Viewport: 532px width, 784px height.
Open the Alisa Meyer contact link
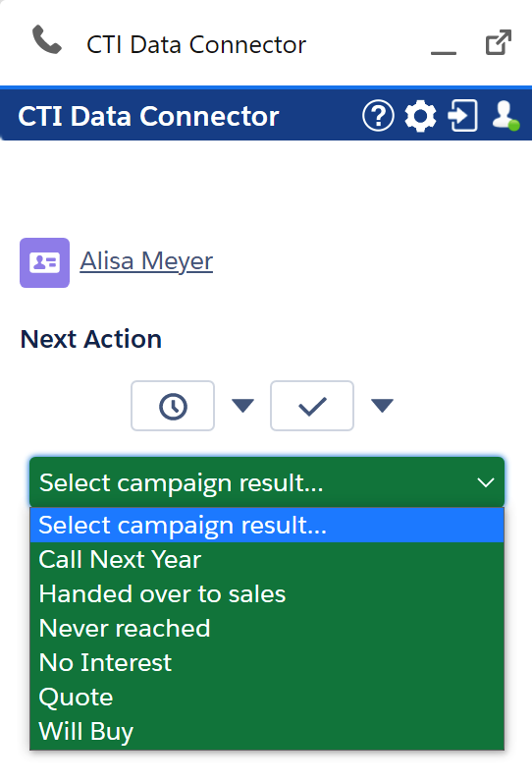coord(146,261)
